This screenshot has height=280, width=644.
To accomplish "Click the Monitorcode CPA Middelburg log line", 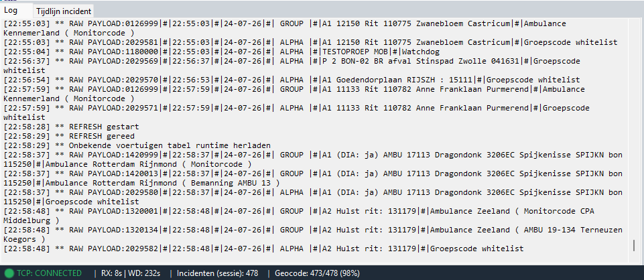I will pos(299,216).
